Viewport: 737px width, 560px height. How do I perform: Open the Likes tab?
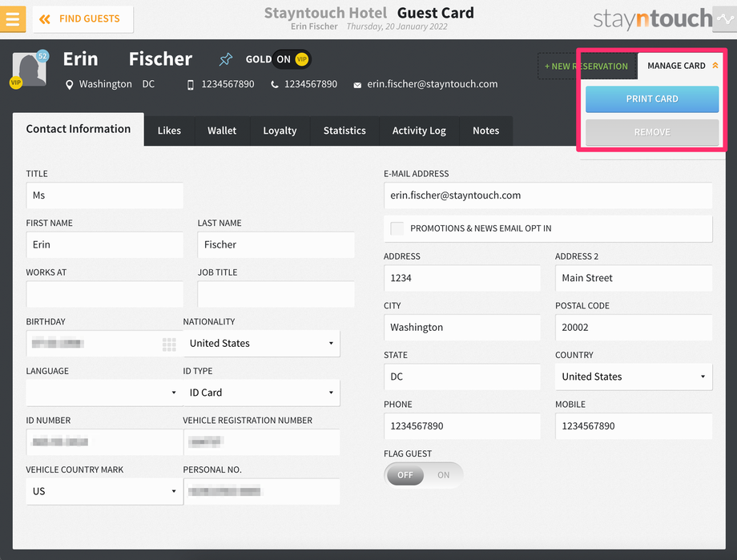[x=169, y=131]
